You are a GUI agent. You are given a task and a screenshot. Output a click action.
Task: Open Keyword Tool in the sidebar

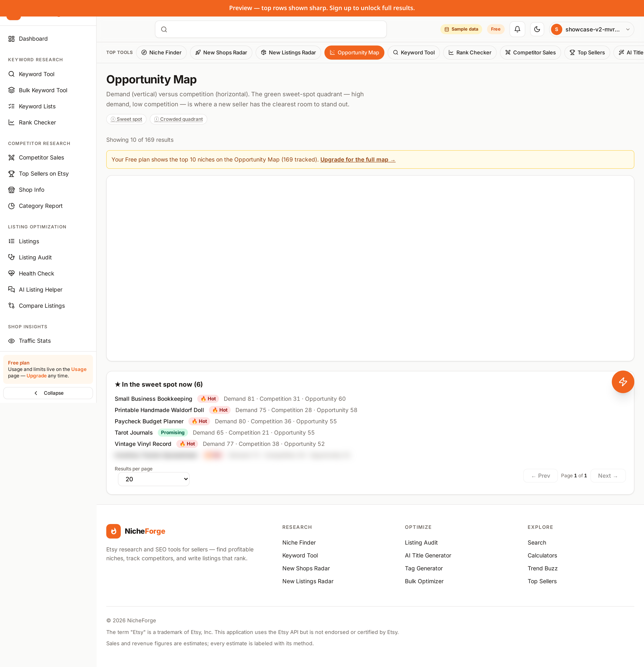(x=48, y=74)
